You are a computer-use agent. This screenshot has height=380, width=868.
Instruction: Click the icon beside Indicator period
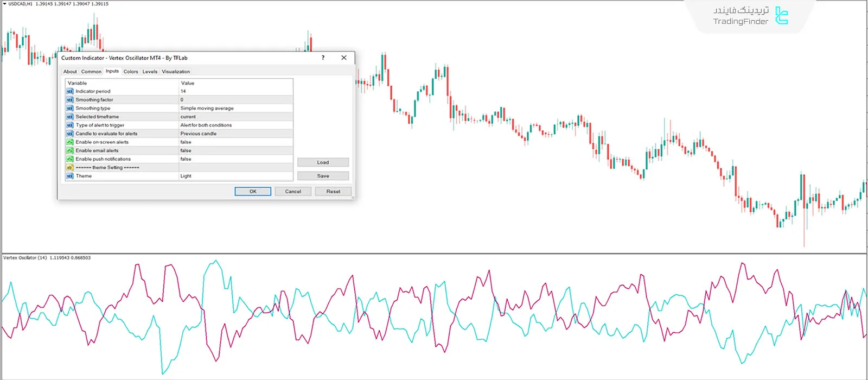(69, 91)
